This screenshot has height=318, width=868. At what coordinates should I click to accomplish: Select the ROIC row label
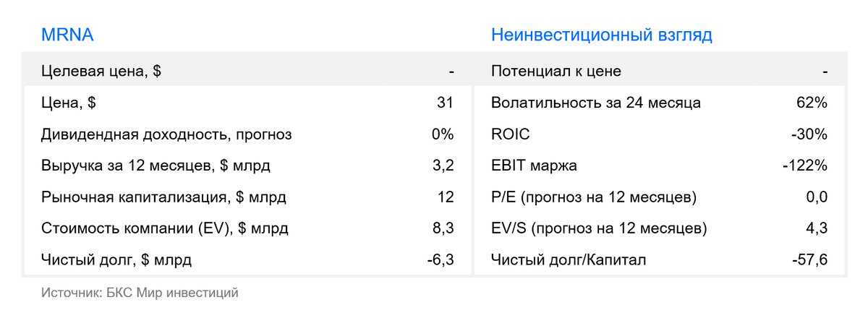510,134
